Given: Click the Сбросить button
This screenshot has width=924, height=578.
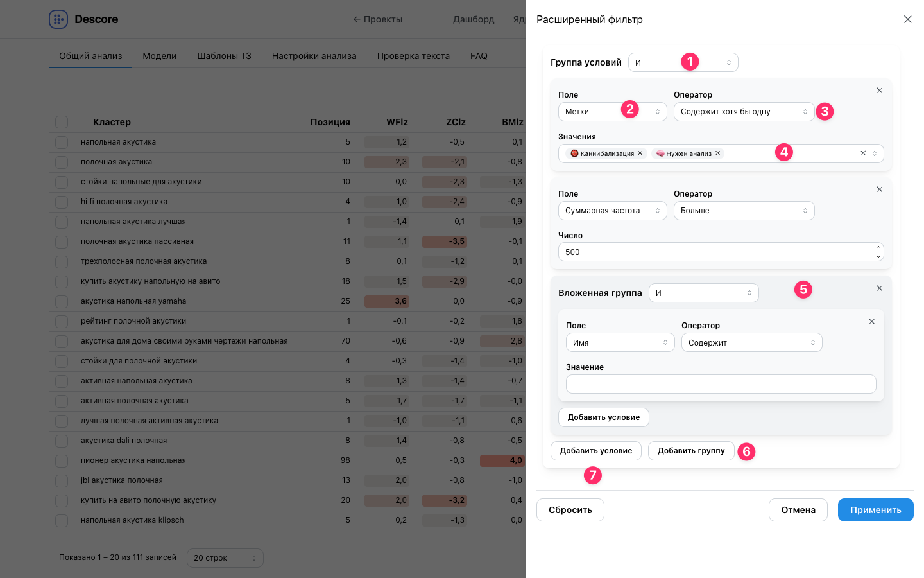Looking at the screenshot, I should pyautogui.click(x=570, y=510).
